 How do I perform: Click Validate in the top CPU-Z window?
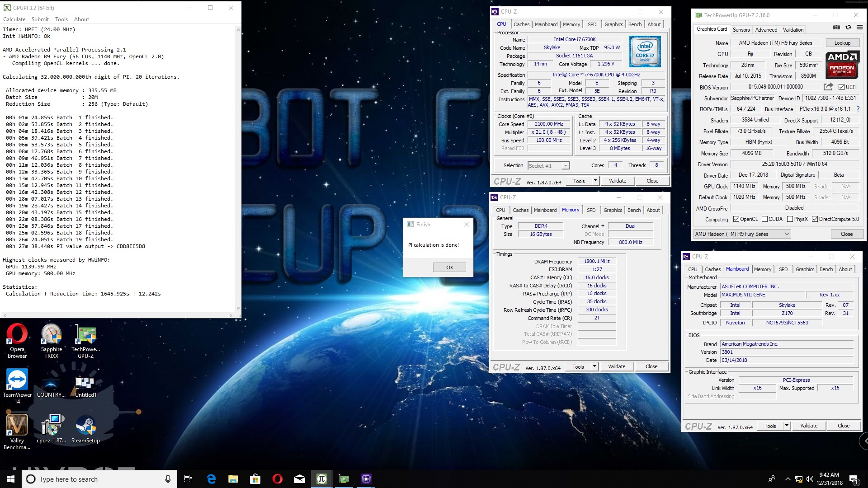[618, 181]
